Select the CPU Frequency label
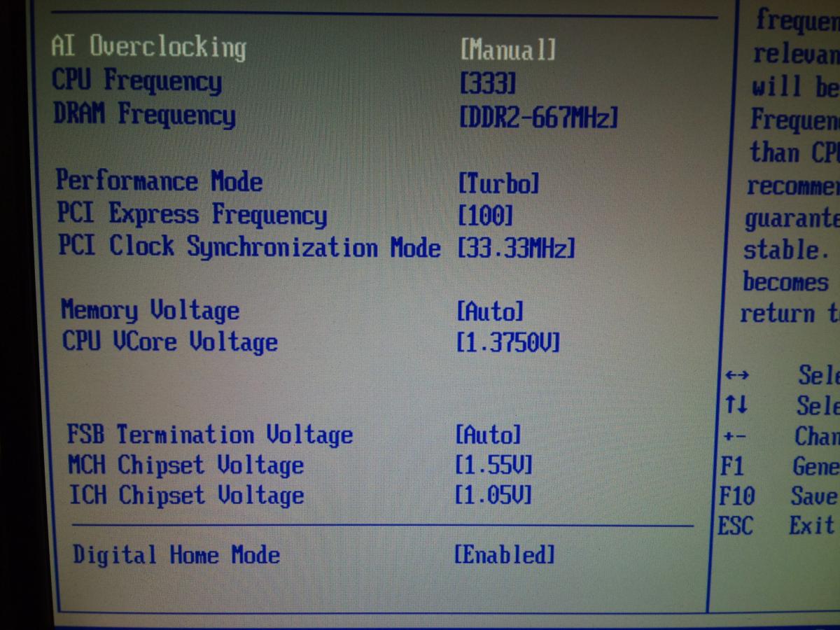This screenshot has width=840, height=630. (136, 80)
